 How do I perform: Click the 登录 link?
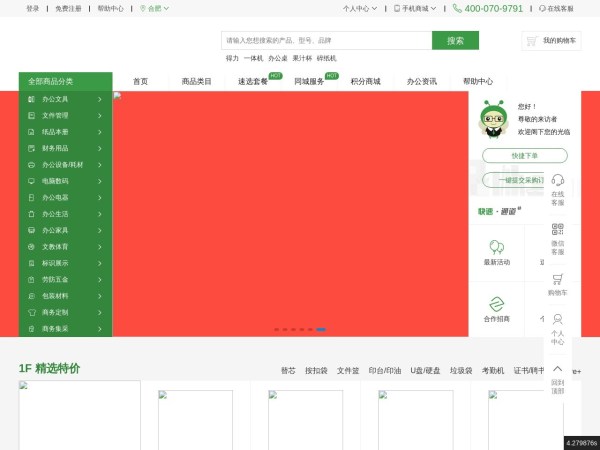33,8
